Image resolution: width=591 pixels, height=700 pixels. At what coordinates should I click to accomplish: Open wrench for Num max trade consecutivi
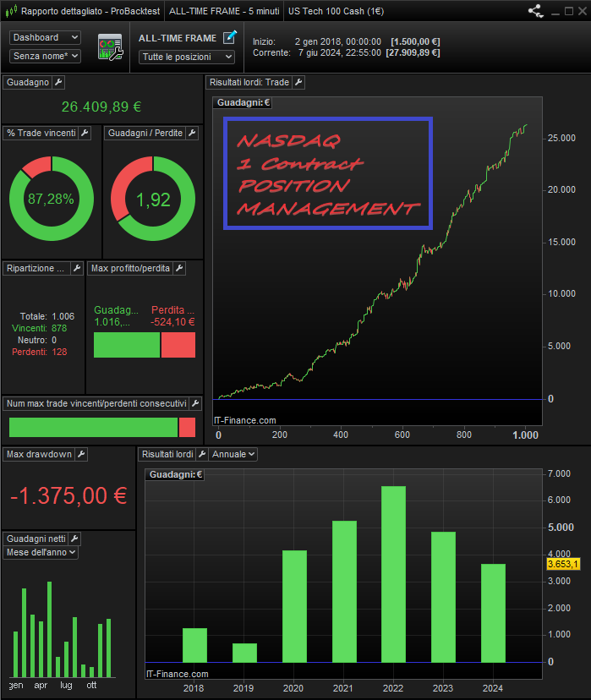195,403
